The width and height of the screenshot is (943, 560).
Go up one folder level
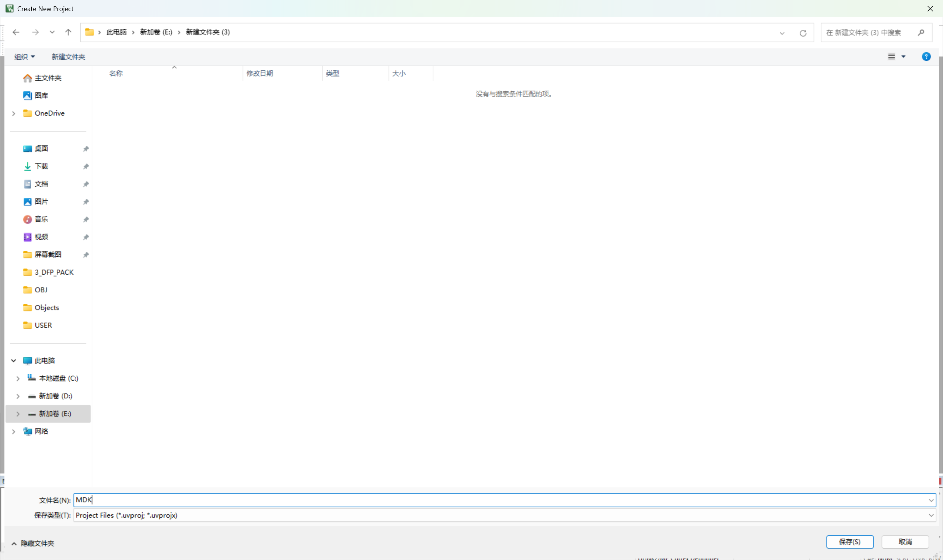[x=68, y=32]
